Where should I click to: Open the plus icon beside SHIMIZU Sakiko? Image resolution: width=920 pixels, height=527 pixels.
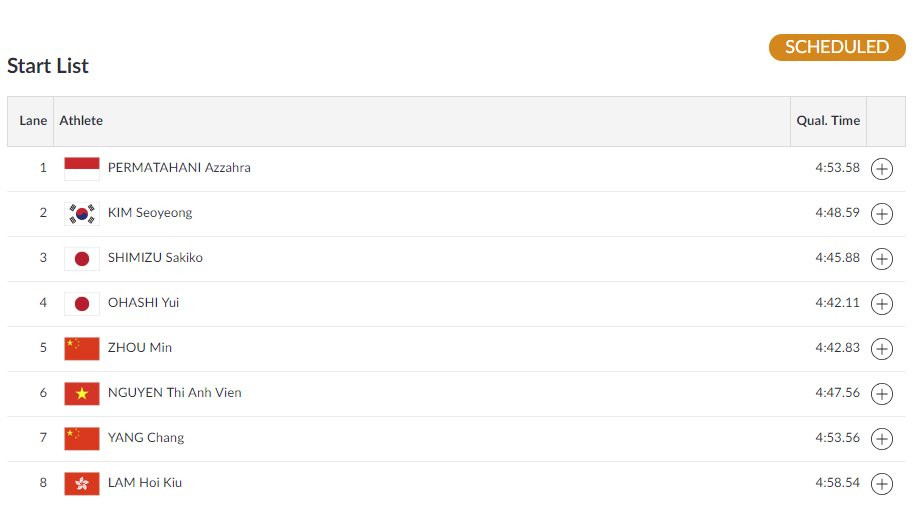pyautogui.click(x=881, y=259)
